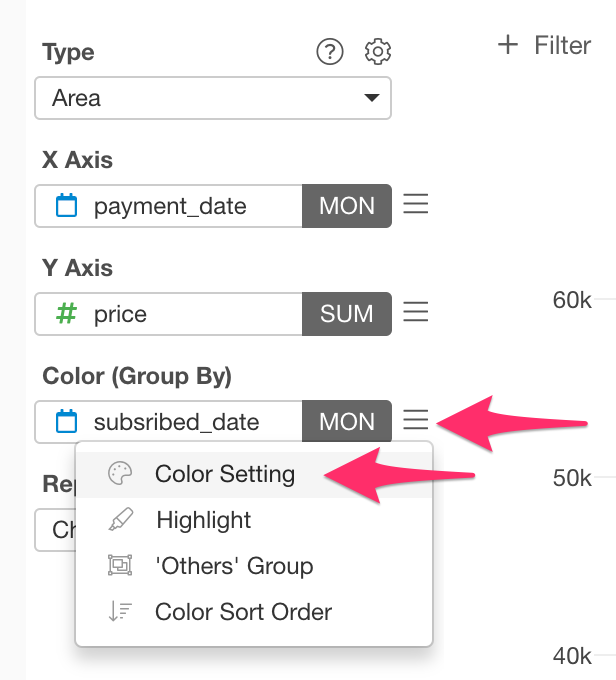This screenshot has width=616, height=680.
Task: Click calendar icon of payment_date field
Action: [66, 205]
